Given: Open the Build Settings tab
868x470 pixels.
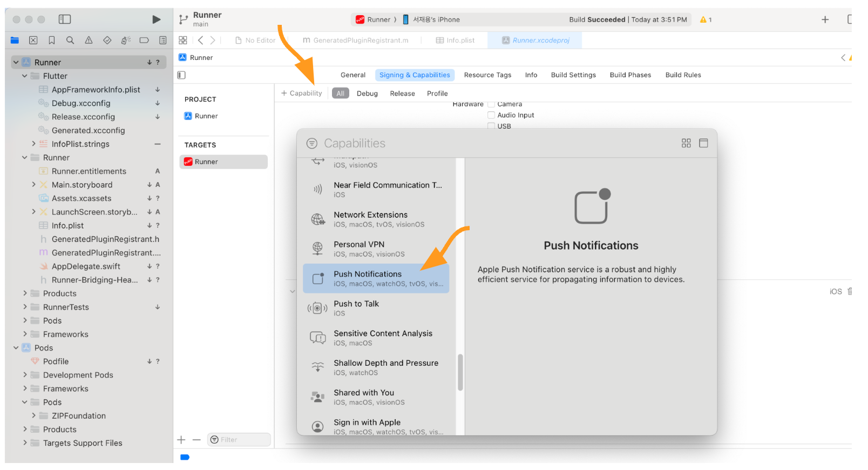Looking at the screenshot, I should coord(573,75).
